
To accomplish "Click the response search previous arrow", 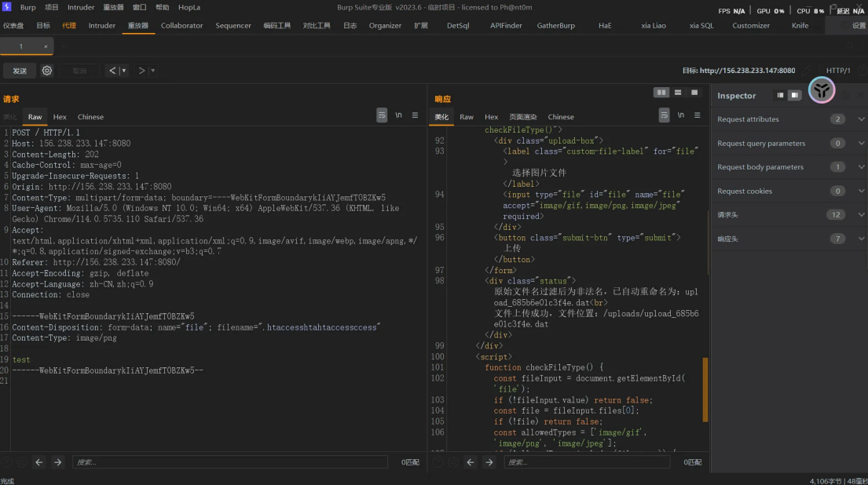I will (x=471, y=462).
